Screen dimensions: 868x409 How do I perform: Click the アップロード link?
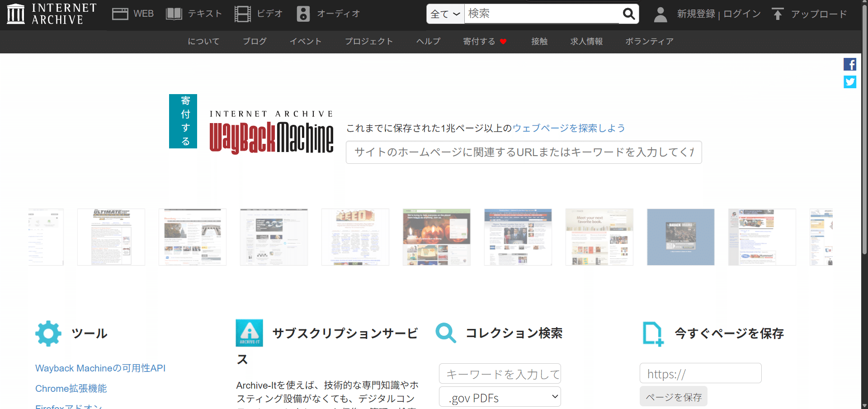[819, 14]
